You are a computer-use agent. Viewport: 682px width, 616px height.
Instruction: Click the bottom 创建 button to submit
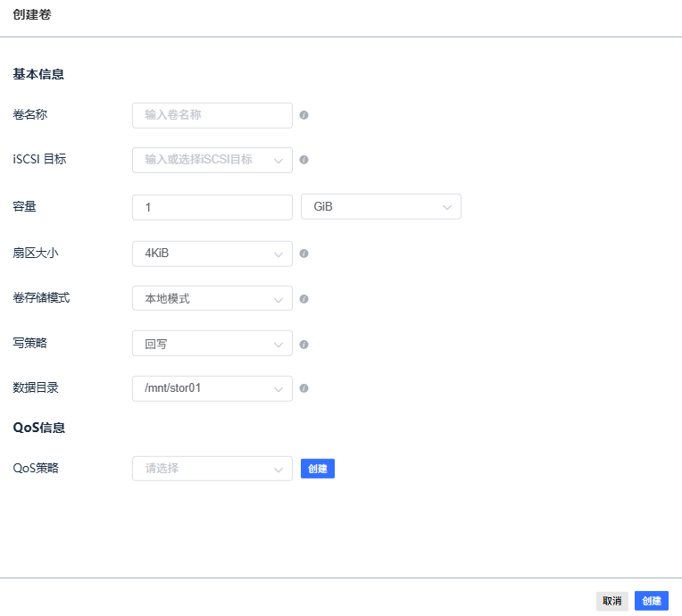tap(651, 601)
